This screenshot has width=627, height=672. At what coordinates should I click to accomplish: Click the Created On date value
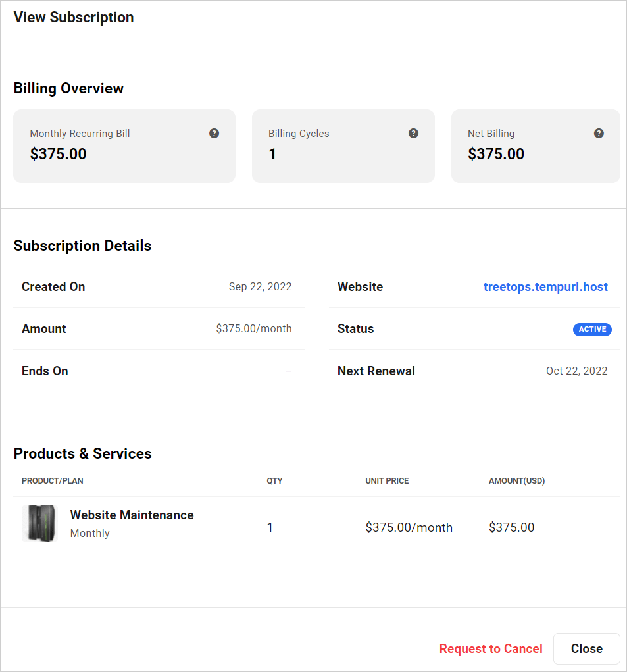point(260,286)
